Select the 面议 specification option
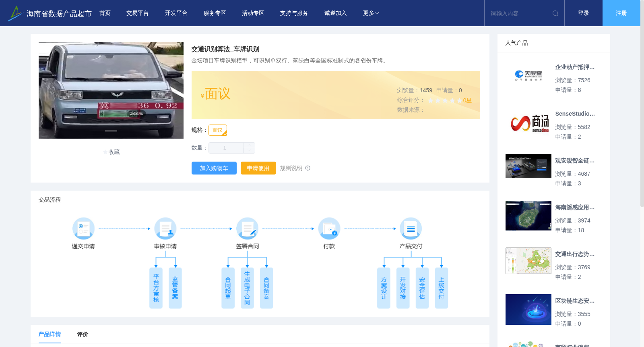 218,130
